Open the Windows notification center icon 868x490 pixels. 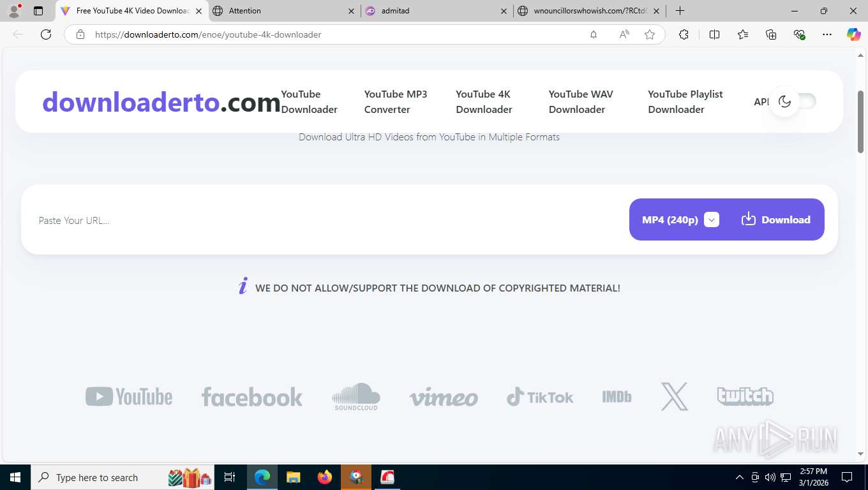coord(847,477)
